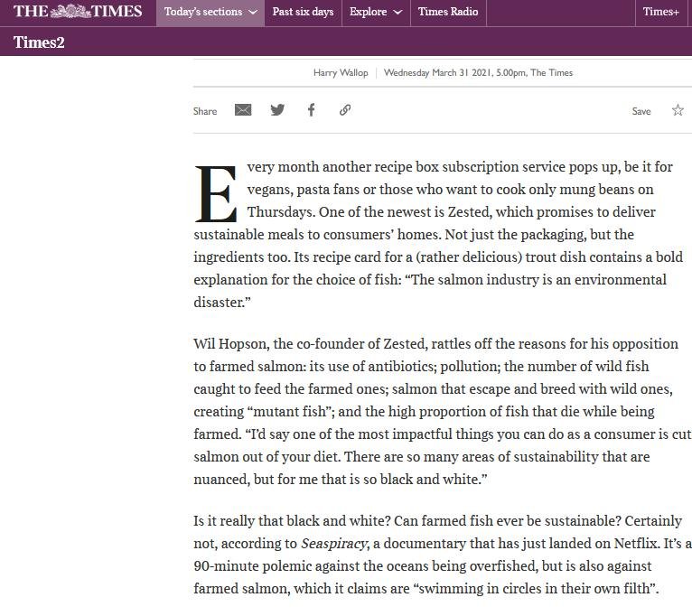Click the star icon to save article
This screenshot has width=692, height=616.
coord(678,110)
